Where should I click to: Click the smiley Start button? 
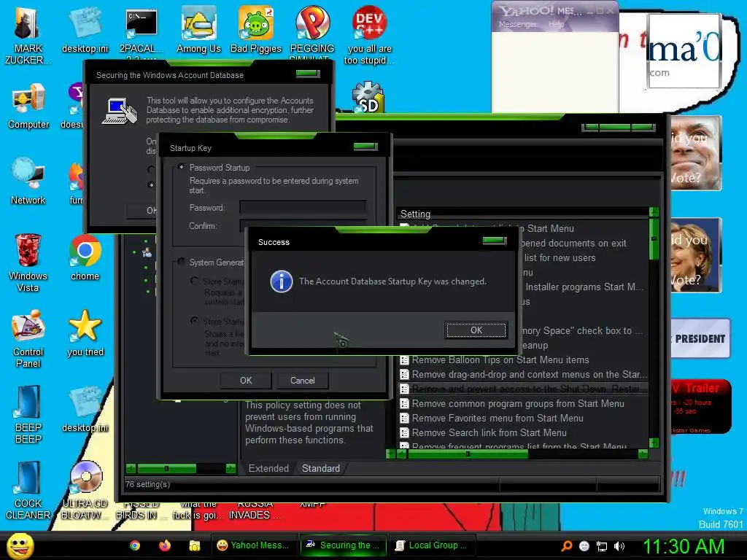click(x=20, y=545)
